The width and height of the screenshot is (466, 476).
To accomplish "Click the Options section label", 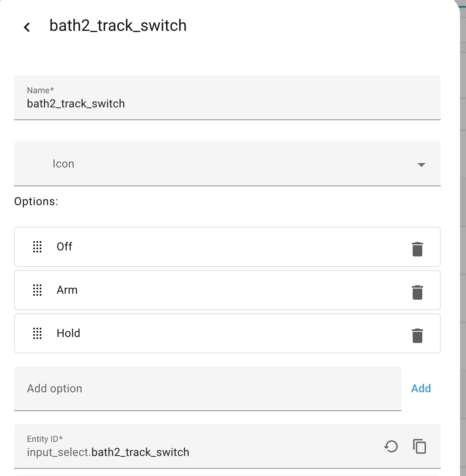I will [x=36, y=201].
